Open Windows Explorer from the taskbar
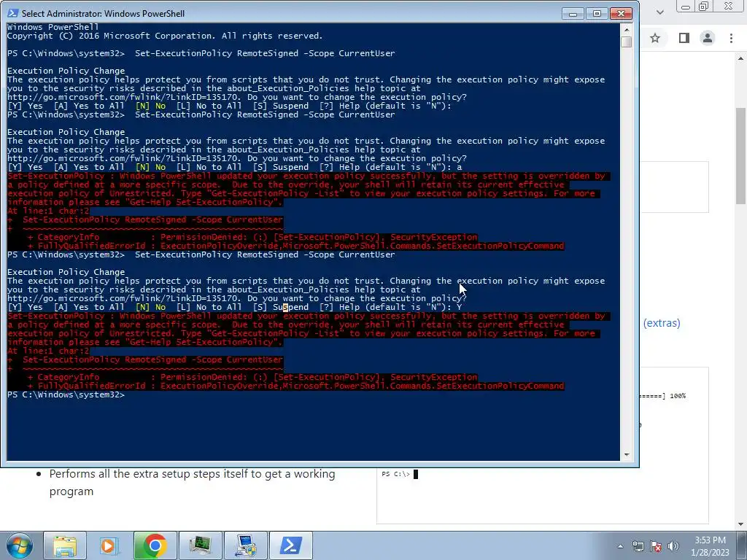The width and height of the screenshot is (747, 560). (x=65, y=545)
